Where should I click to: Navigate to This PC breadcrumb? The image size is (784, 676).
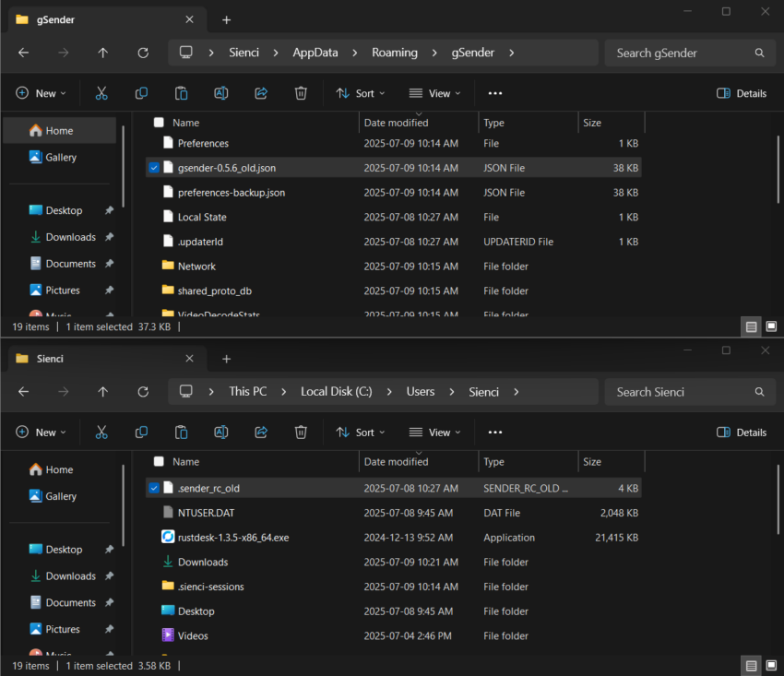[x=248, y=392]
